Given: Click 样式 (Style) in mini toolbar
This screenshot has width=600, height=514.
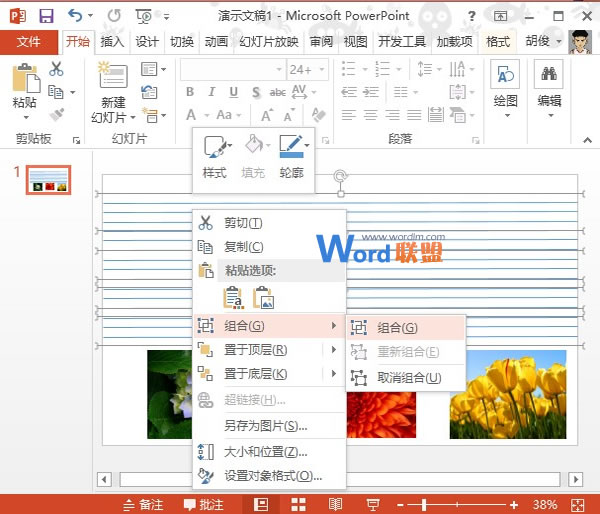Looking at the screenshot, I should [215, 157].
